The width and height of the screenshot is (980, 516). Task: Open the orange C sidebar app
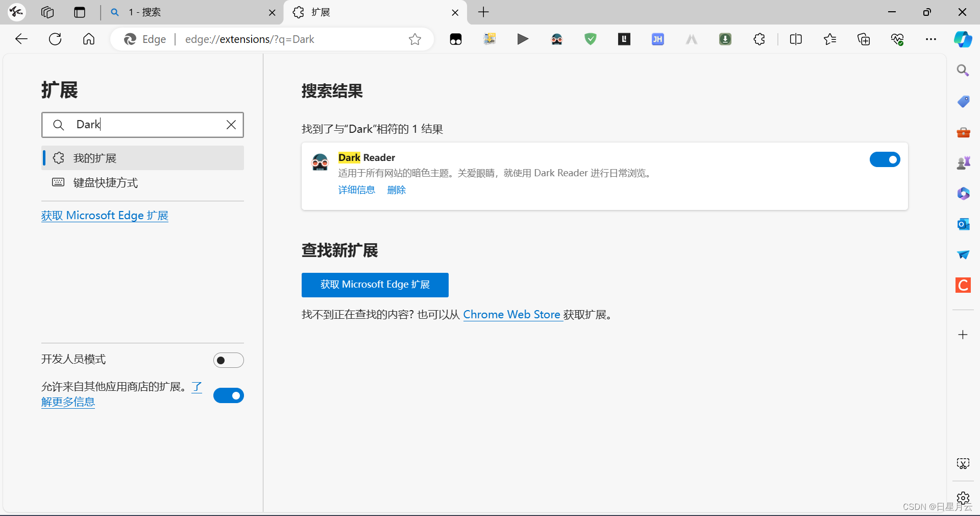click(963, 285)
